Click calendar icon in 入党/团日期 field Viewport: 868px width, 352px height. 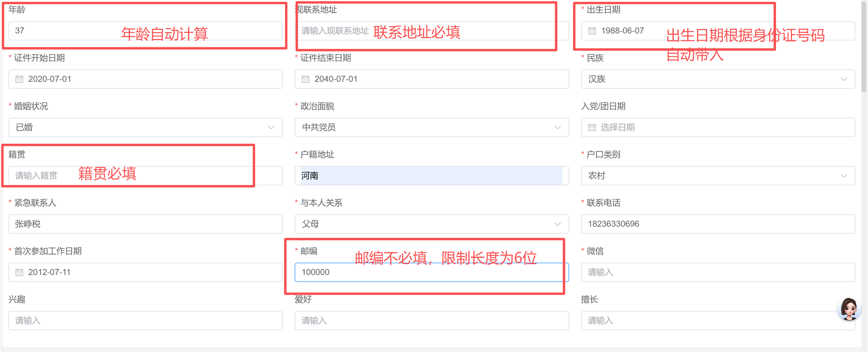(x=592, y=127)
